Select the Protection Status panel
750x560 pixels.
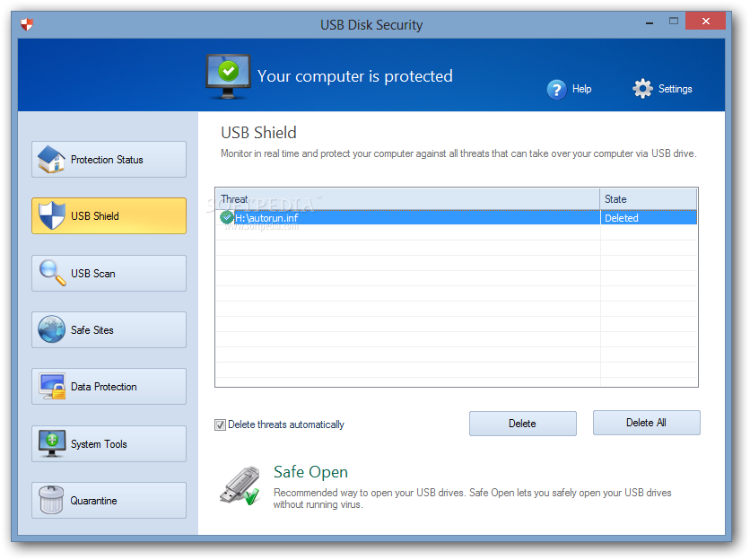click(108, 159)
